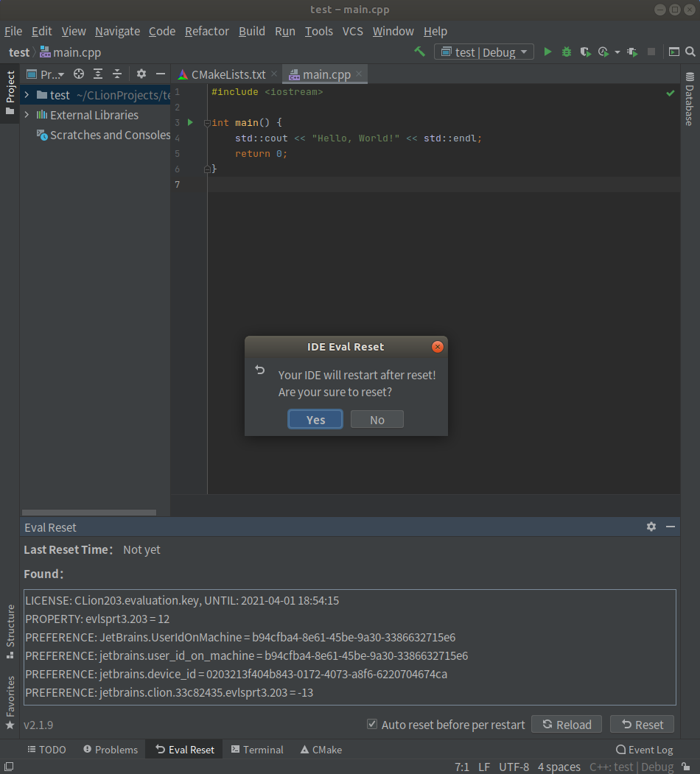Viewport: 700px width, 774px height.
Task: Click test breadcrumb in navigation bar
Action: pyautogui.click(x=19, y=52)
